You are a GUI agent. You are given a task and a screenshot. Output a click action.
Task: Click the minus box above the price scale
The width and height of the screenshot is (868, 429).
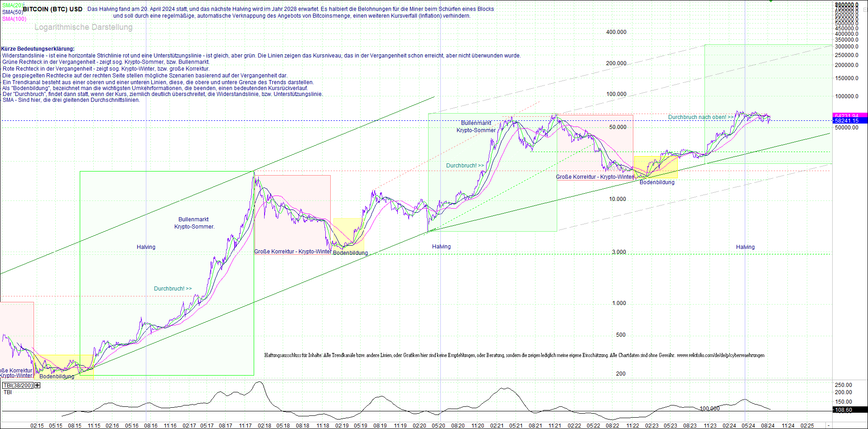click(864, 10)
